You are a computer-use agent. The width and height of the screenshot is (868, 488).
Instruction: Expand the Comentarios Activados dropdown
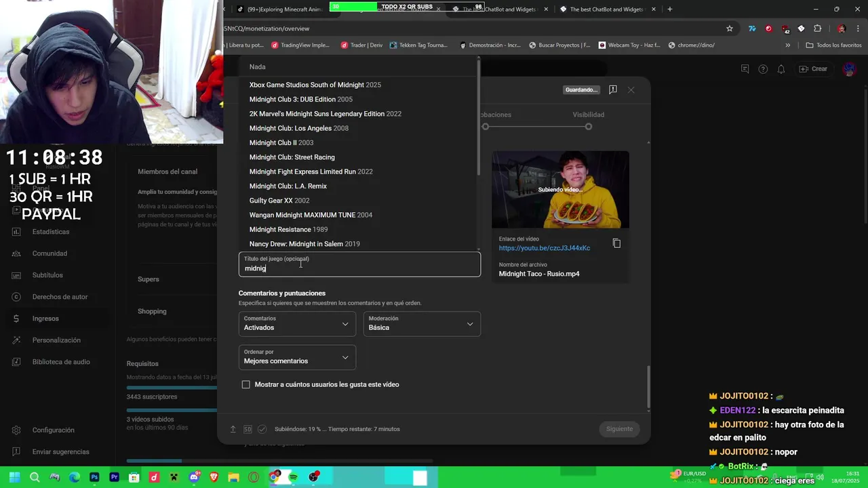point(297,324)
